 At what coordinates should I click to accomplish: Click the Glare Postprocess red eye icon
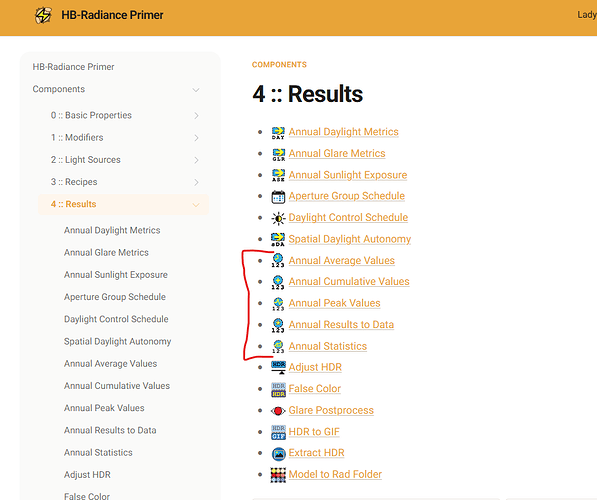click(x=278, y=411)
